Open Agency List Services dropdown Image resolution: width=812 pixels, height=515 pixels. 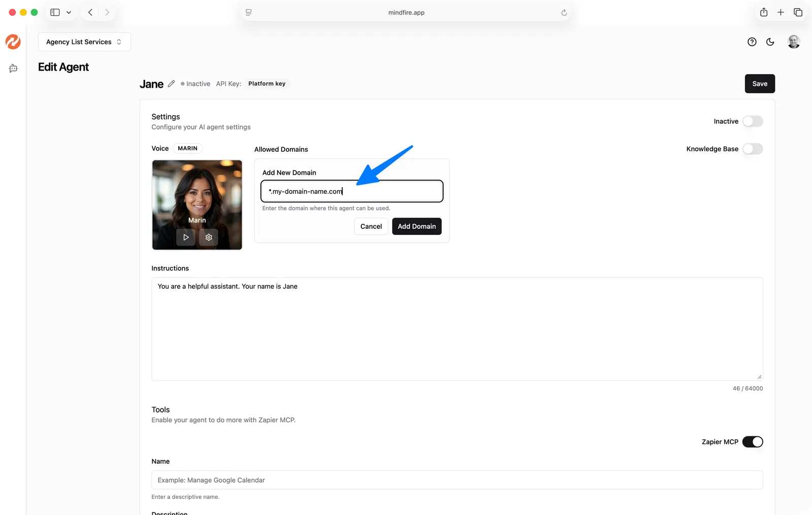click(x=84, y=42)
